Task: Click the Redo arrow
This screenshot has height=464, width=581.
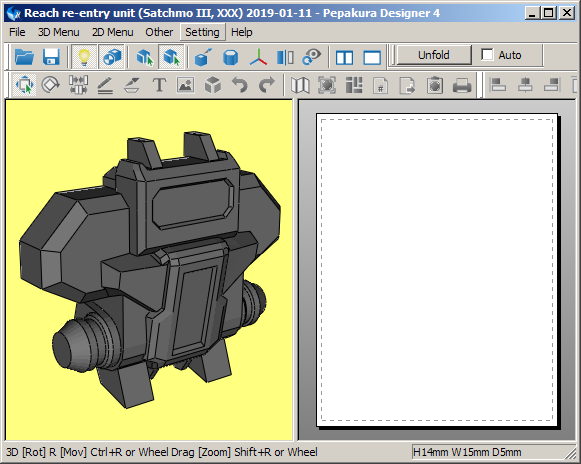Action: [266, 85]
